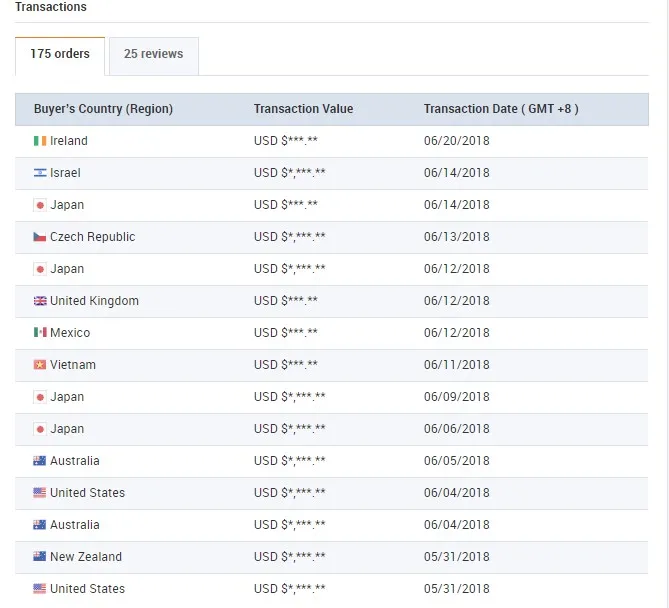Image resolution: width=669 pixels, height=608 pixels.
Task: Select the Czech Republic row label
Action: [92, 237]
